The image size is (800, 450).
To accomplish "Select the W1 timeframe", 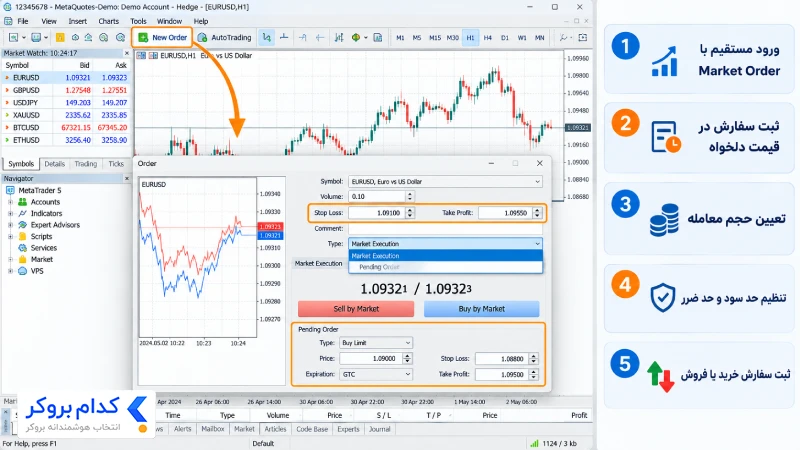I will (522, 38).
